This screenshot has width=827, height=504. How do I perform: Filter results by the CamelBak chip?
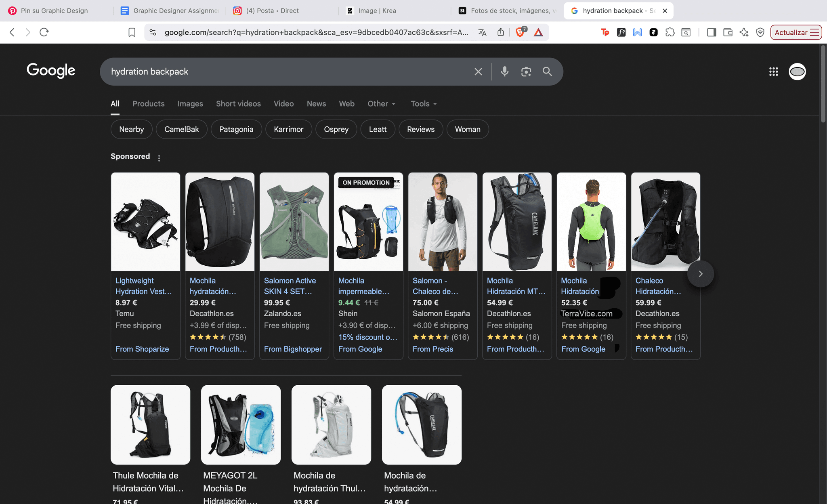click(181, 129)
